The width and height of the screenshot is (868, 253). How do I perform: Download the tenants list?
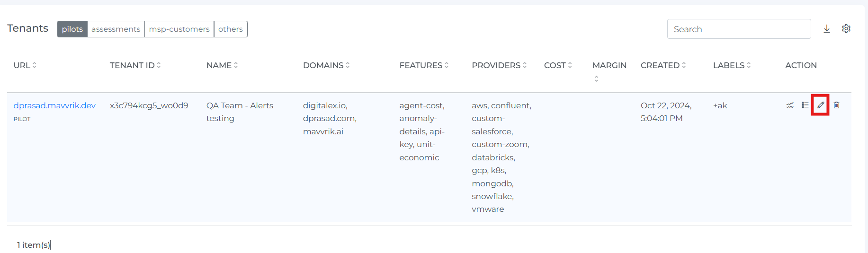click(x=826, y=29)
